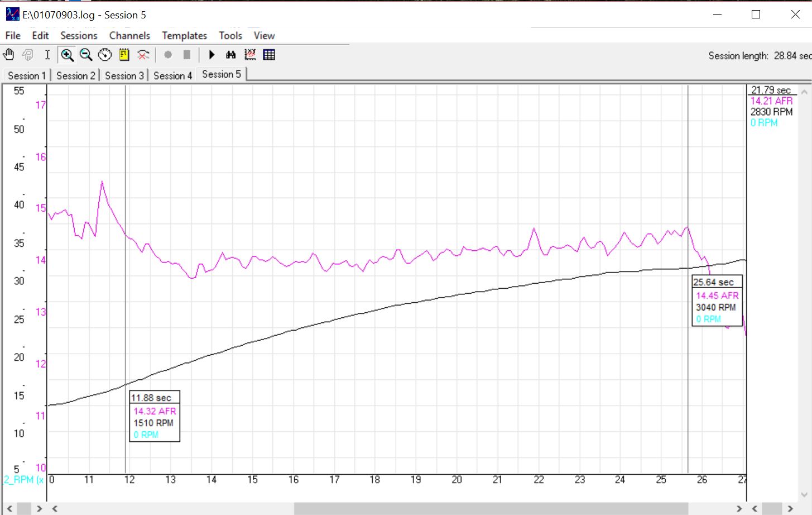Click the 14.32 AFR value in marker box
This screenshot has width=812, height=515.
click(155, 411)
